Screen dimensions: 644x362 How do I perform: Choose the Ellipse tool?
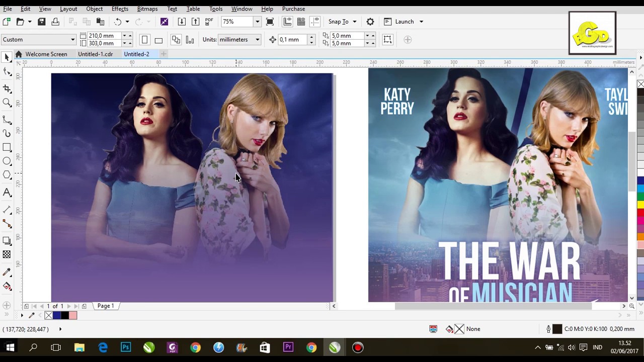point(7,161)
